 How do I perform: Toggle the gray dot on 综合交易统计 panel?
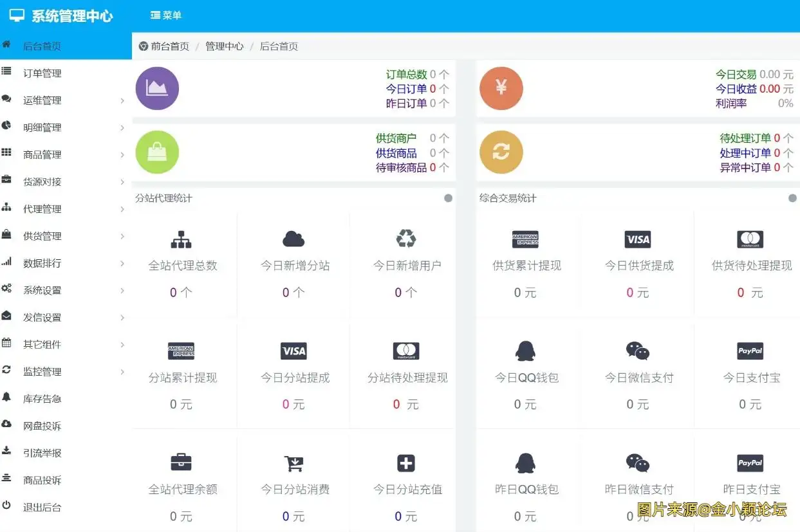click(x=792, y=198)
